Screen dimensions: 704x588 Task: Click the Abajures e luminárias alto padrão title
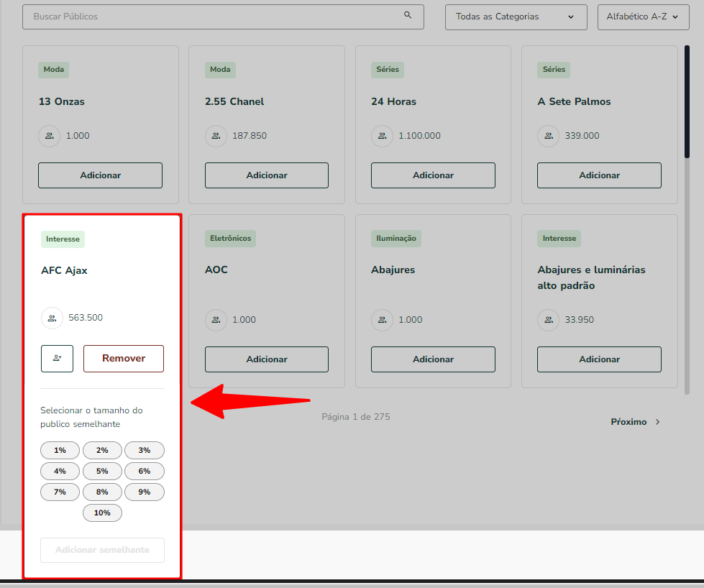[x=591, y=278]
